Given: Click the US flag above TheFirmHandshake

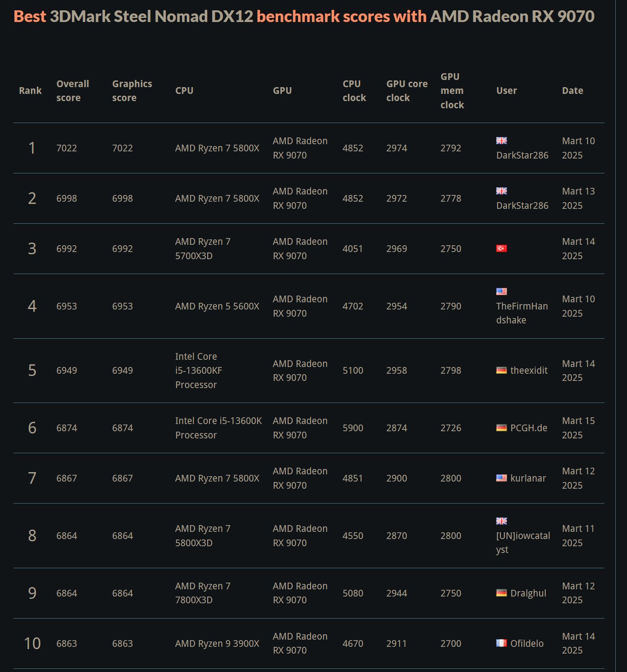Looking at the screenshot, I should click(x=501, y=292).
